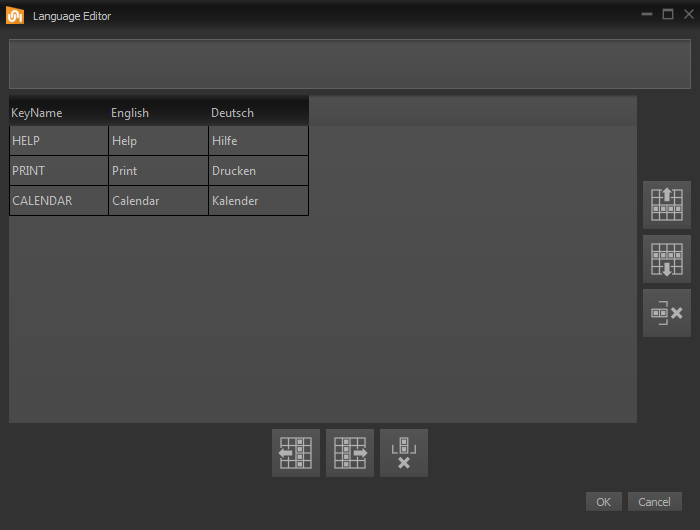Select the Deutsch column header
Image resolution: width=700 pixels, height=530 pixels.
click(258, 113)
